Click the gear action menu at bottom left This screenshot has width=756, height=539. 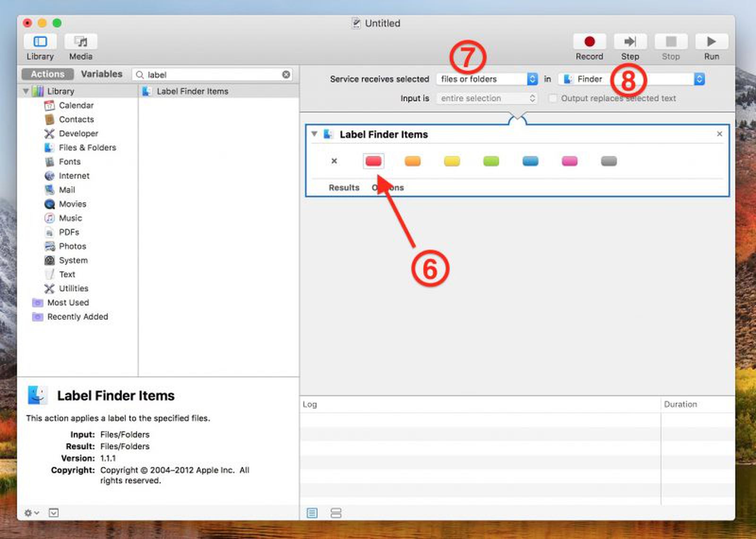click(x=29, y=513)
